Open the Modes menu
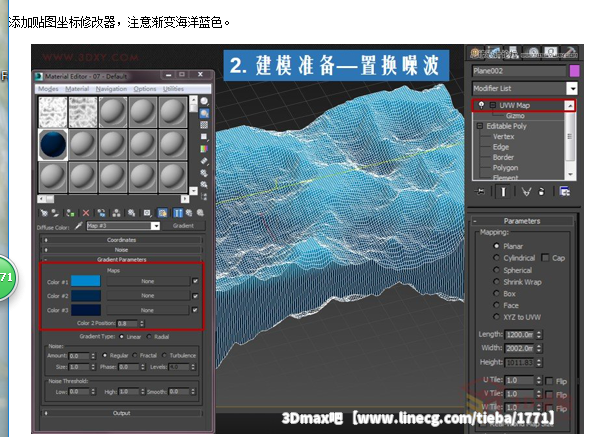Viewport: 594px width, 437px height. coord(48,89)
